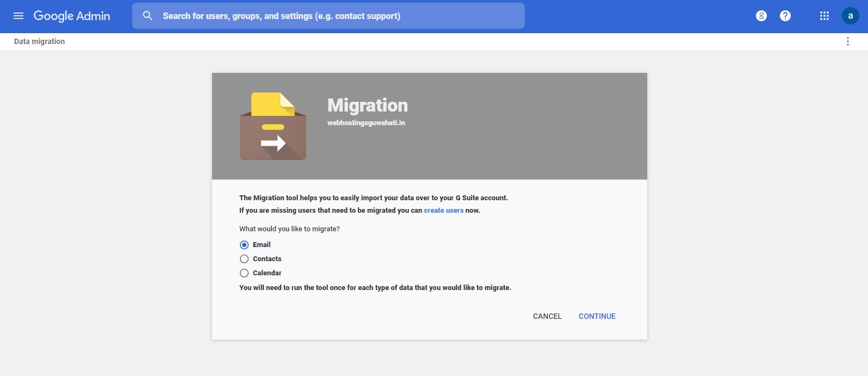Click the search magnifier icon
The image size is (868, 376).
(x=147, y=16)
